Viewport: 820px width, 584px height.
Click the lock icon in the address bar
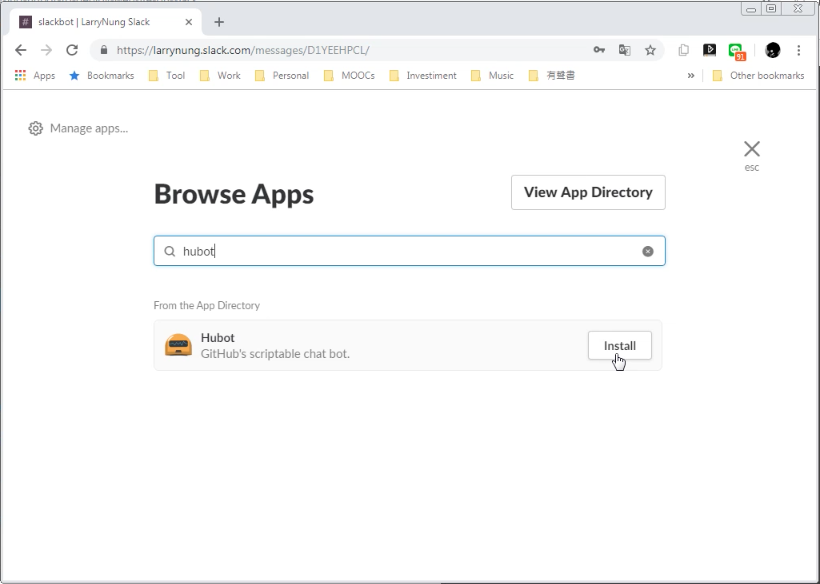(x=104, y=50)
